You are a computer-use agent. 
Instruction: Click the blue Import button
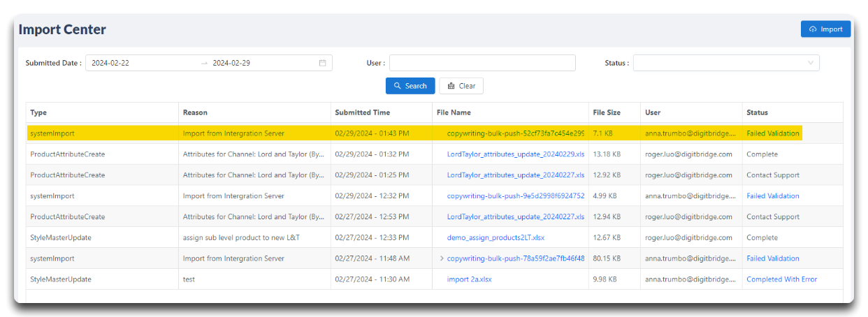[x=825, y=29]
